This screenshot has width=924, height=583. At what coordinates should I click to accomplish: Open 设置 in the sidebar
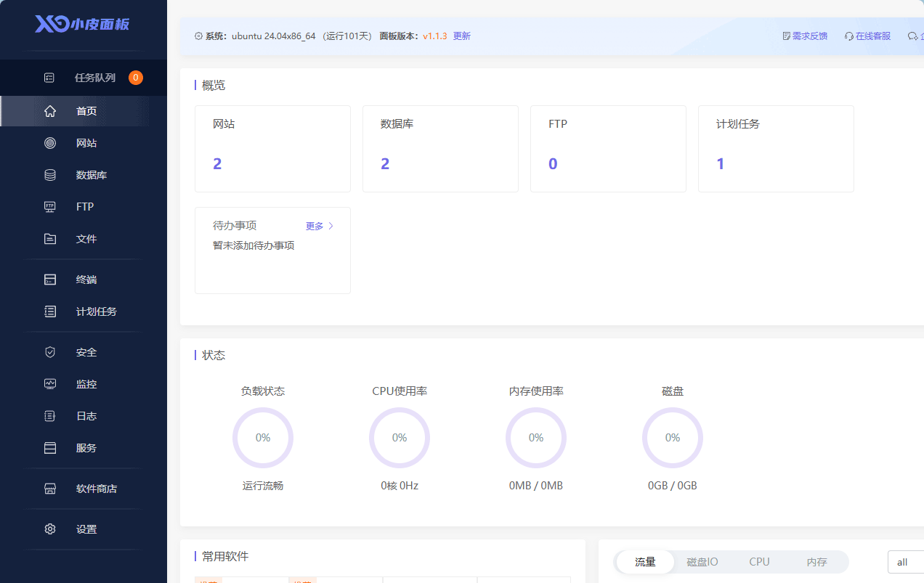pyautogui.click(x=84, y=529)
